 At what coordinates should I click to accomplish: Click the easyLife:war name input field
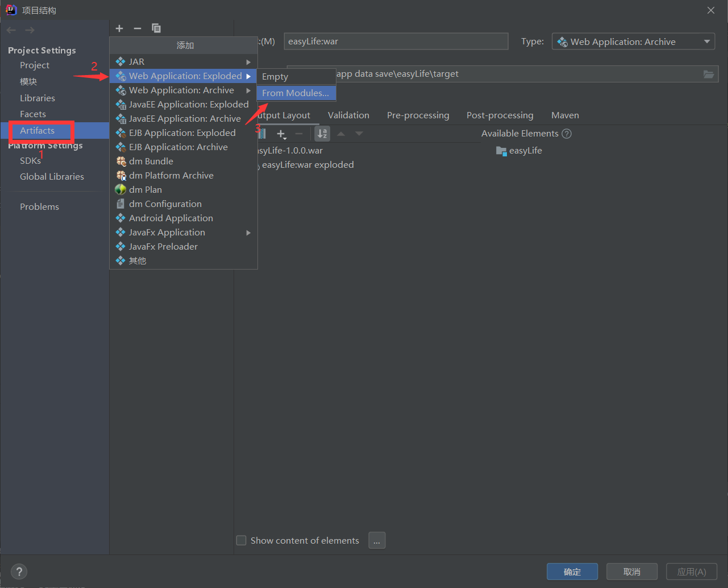(x=396, y=41)
